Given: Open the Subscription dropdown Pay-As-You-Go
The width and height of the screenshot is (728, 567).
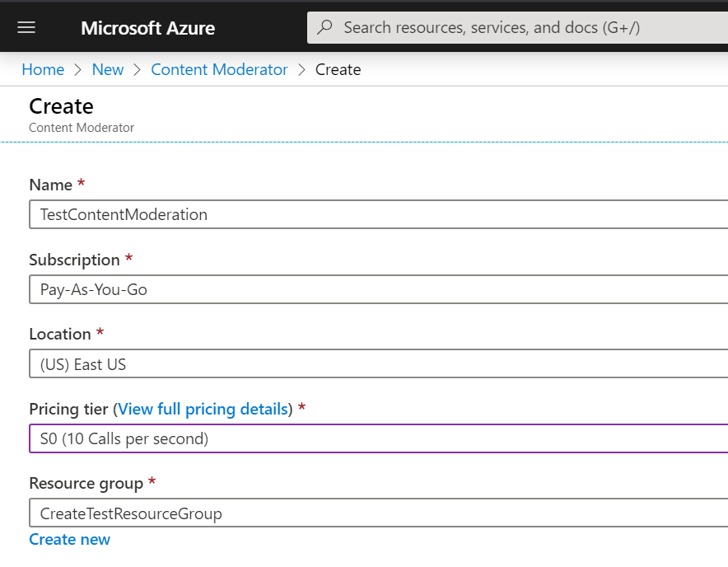Looking at the screenshot, I should (x=378, y=289).
